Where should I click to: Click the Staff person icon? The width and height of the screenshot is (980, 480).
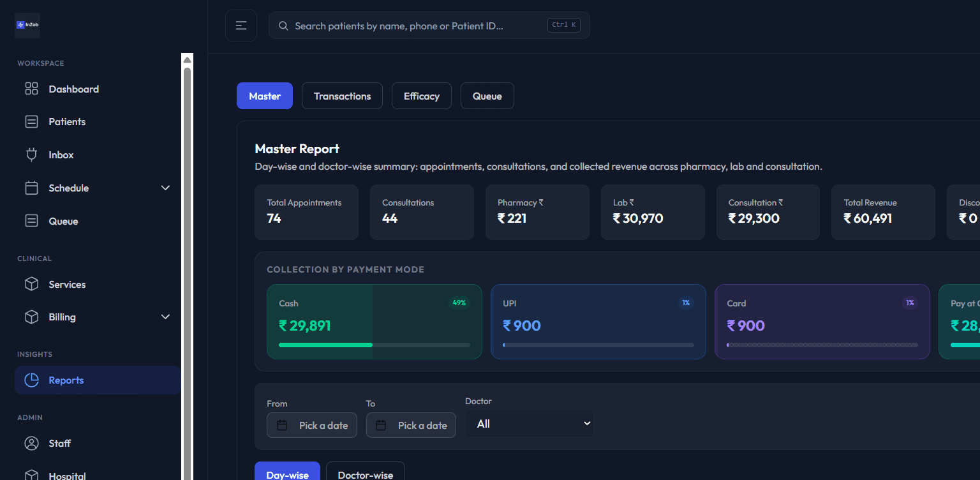(31, 443)
